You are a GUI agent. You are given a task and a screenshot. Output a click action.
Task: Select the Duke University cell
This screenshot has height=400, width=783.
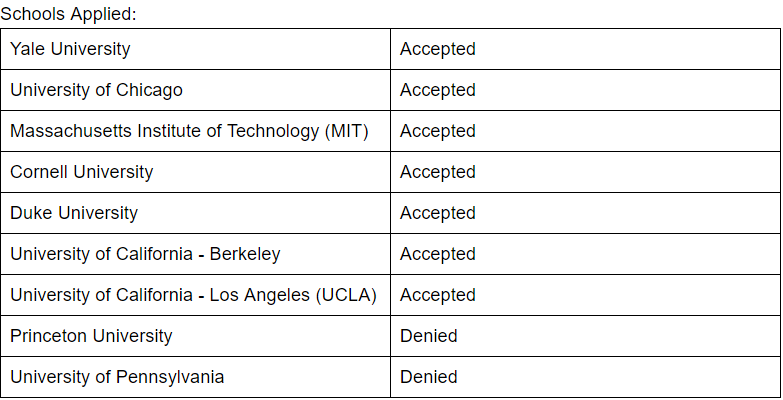tap(74, 213)
